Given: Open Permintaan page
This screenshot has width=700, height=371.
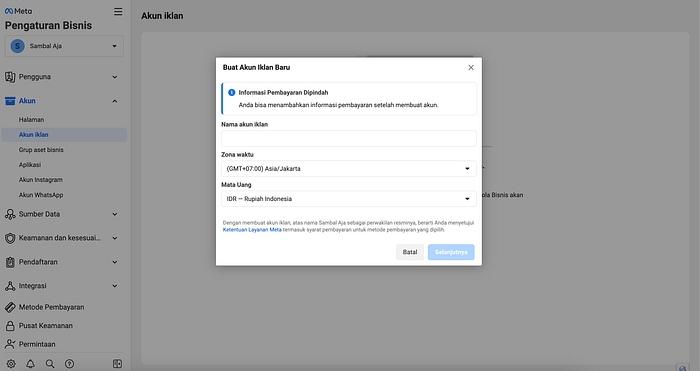Looking at the screenshot, I should pyautogui.click(x=37, y=344).
